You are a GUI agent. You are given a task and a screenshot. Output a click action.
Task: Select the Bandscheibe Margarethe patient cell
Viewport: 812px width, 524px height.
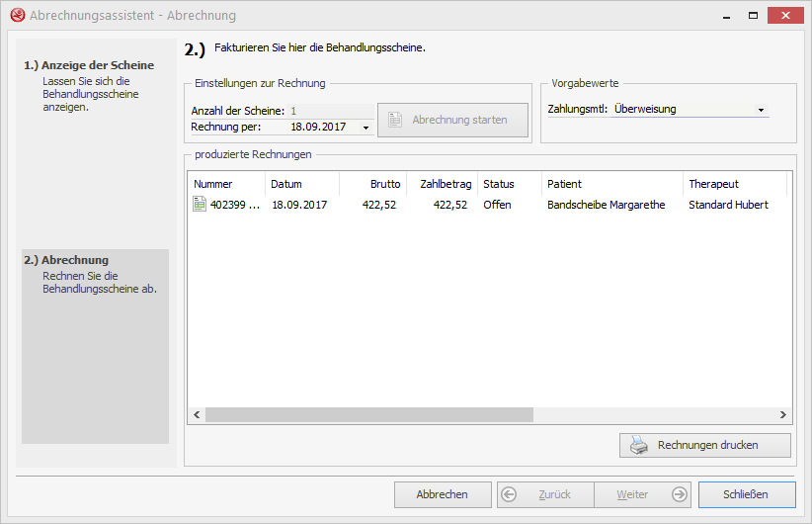click(606, 205)
